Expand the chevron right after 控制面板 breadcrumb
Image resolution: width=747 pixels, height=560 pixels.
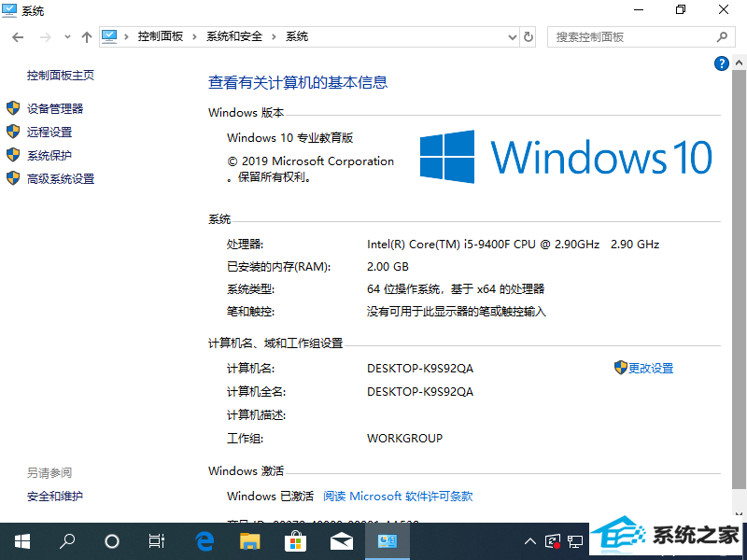tap(194, 36)
